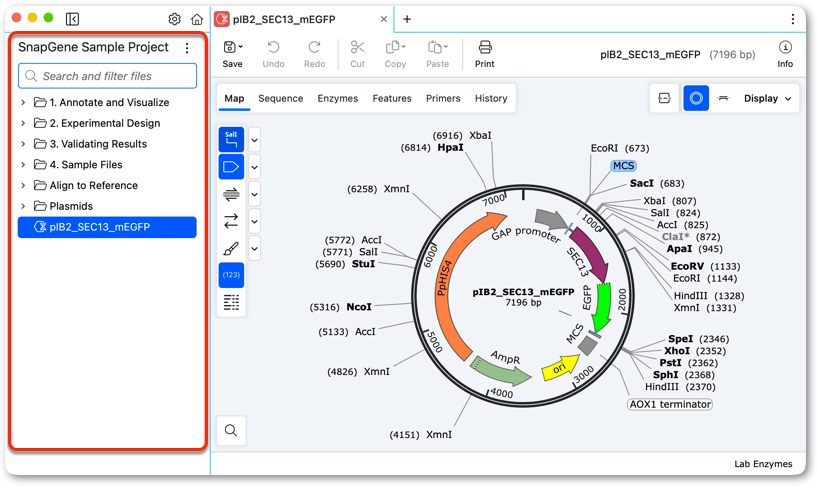This screenshot has height=486, width=817.
Task: Click the AOX1 terminator feature label
Action: click(x=670, y=404)
